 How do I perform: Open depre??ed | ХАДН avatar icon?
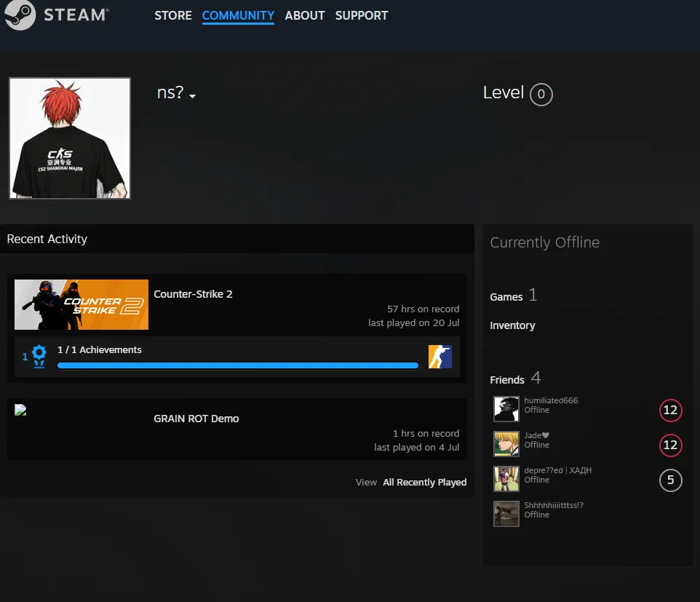coord(506,479)
